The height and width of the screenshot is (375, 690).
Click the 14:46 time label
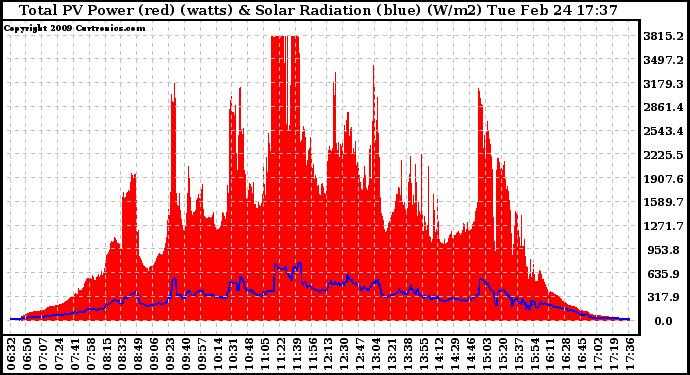click(x=471, y=353)
